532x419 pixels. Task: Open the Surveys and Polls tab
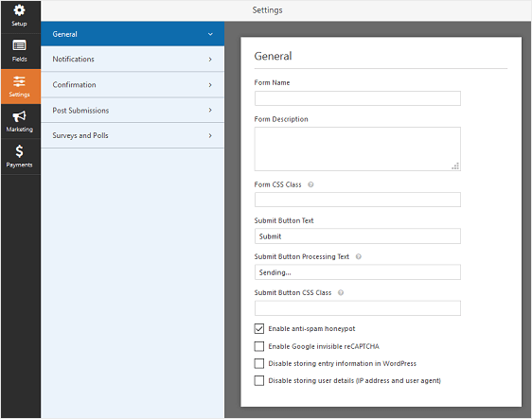[133, 135]
